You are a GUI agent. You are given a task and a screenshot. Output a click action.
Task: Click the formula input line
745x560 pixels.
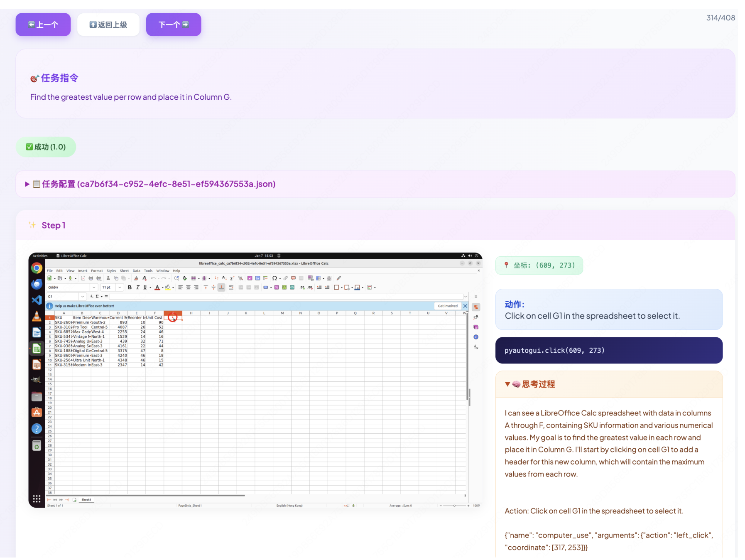[286, 297]
